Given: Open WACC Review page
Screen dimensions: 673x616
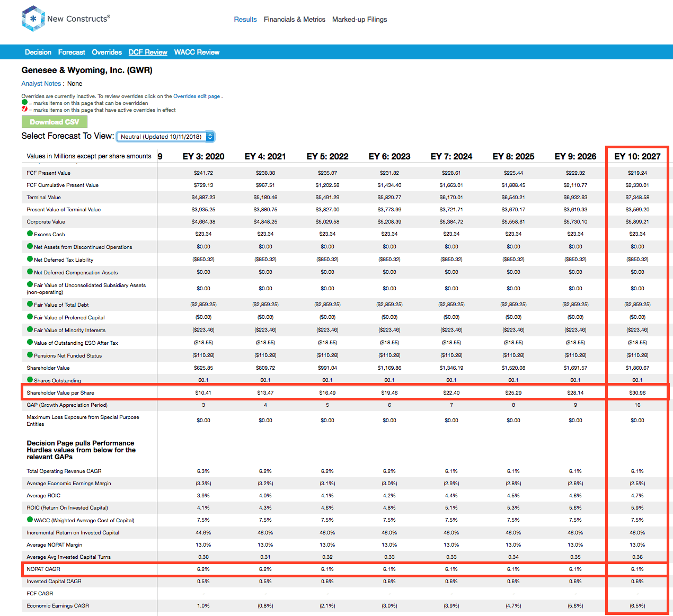Looking at the screenshot, I should 197,52.
